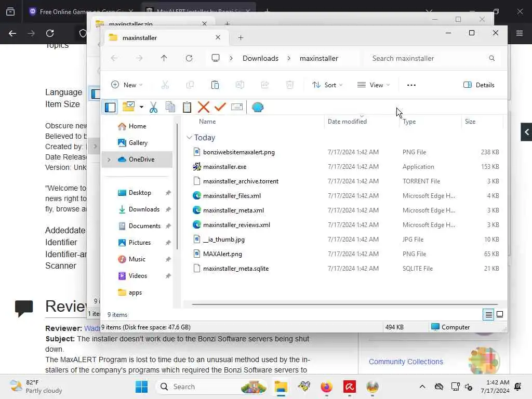Click the chevron before Downloads in breadcrumb
The image size is (532, 399).
[231, 58]
